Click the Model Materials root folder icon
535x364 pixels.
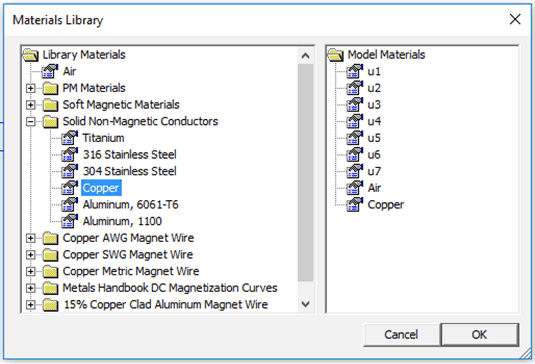pyautogui.click(x=336, y=55)
